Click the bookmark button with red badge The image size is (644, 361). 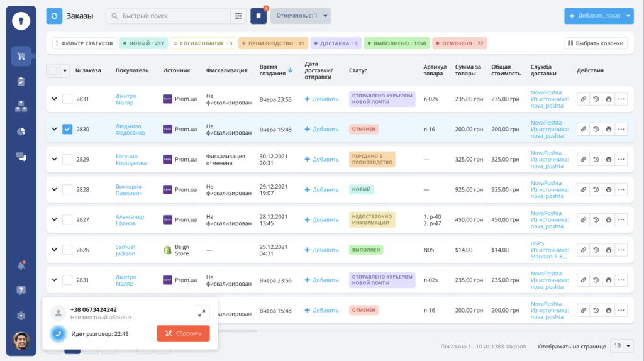tap(258, 16)
